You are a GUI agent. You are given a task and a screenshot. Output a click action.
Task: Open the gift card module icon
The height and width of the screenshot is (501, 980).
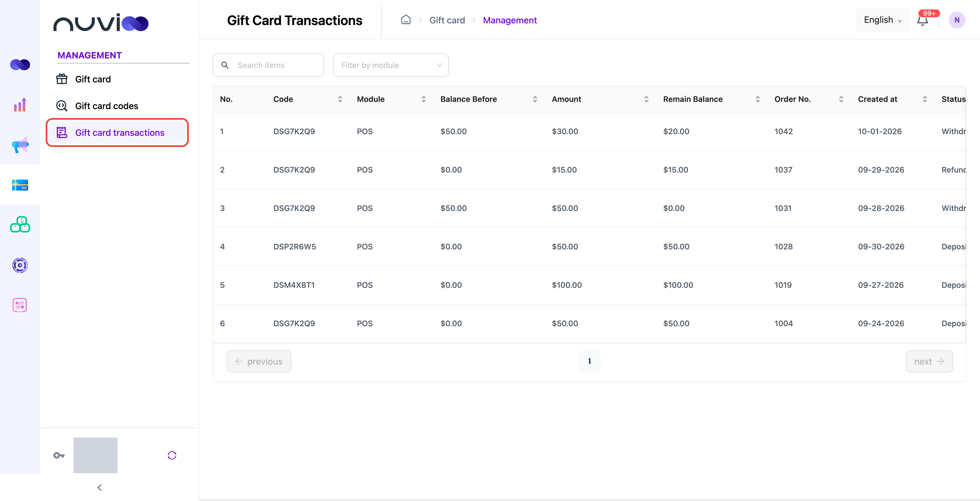(20, 185)
